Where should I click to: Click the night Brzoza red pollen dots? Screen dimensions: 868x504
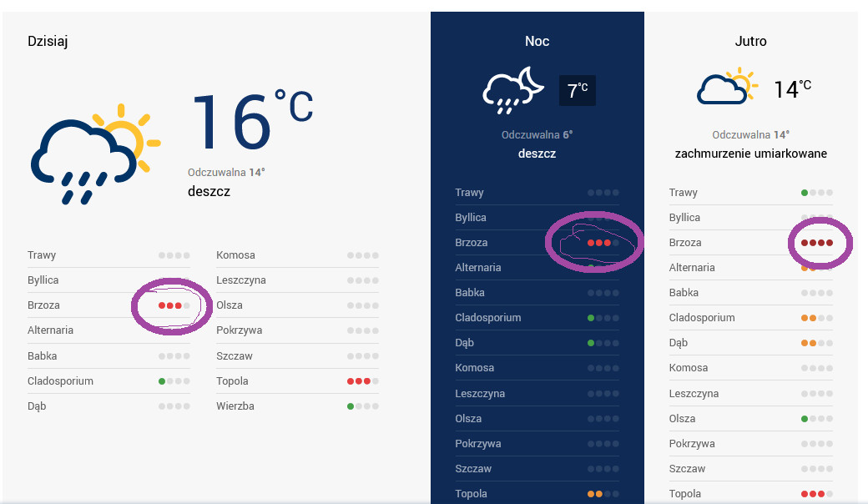[x=603, y=243]
